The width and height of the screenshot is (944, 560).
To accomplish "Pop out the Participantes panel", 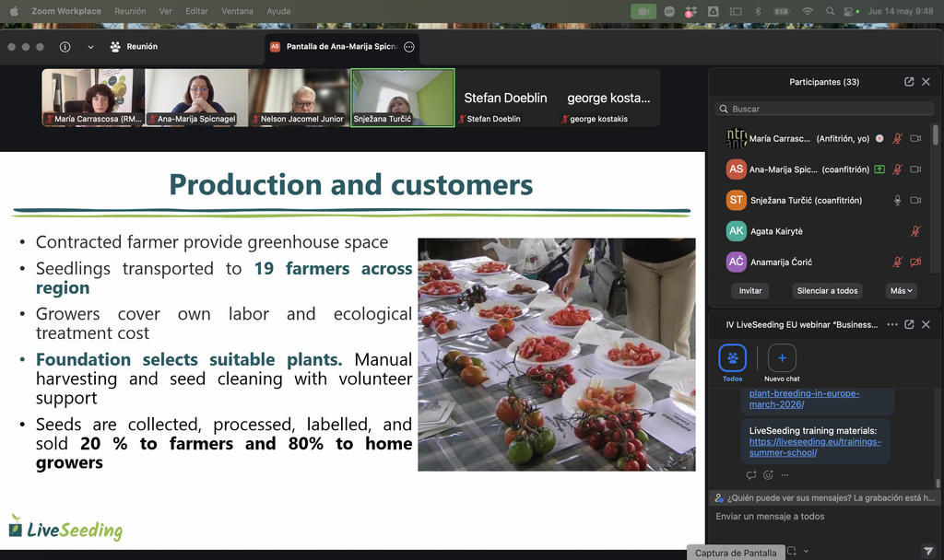I will click(x=909, y=82).
